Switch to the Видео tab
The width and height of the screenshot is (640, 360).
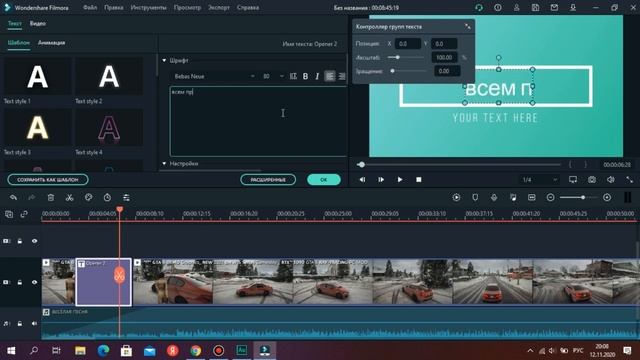pyautogui.click(x=38, y=24)
